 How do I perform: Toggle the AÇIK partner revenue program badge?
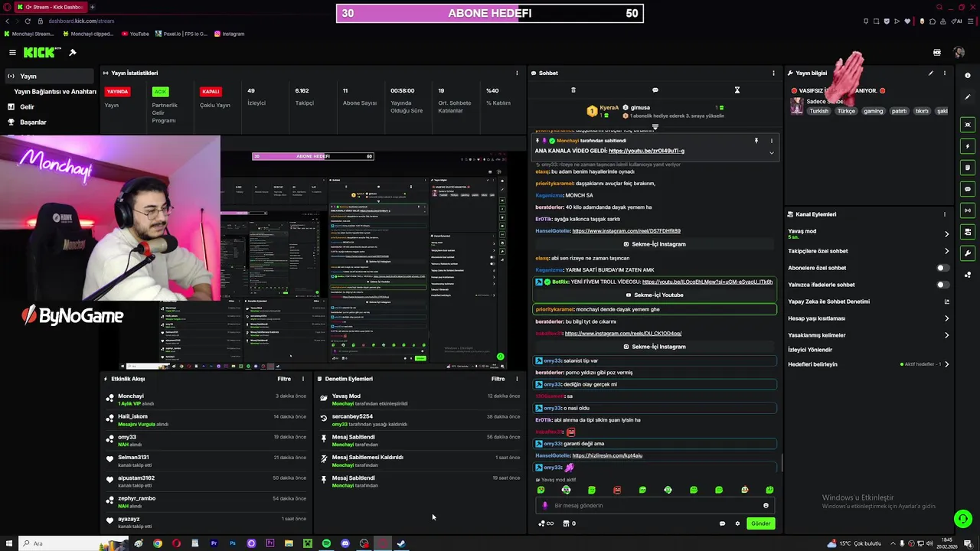point(160,92)
